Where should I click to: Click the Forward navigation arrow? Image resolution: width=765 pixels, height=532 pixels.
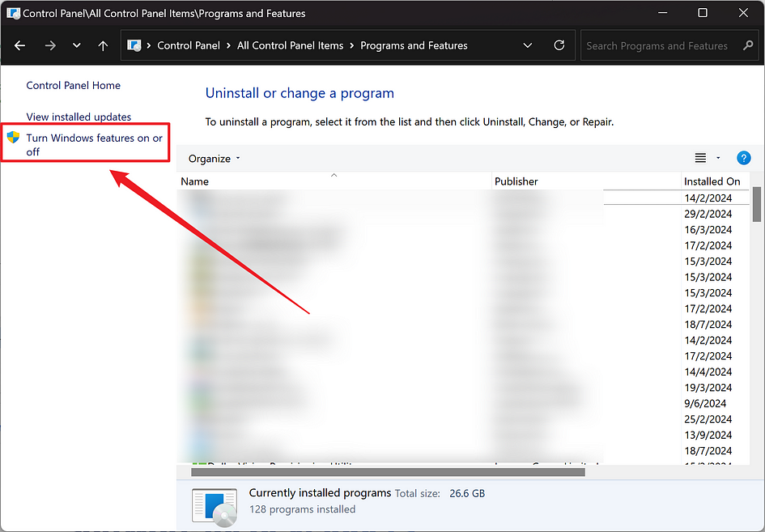50,45
